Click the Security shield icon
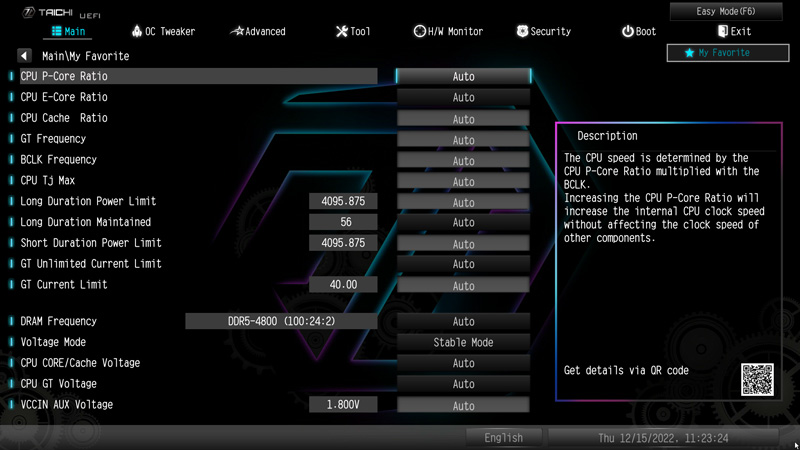 coord(522,32)
